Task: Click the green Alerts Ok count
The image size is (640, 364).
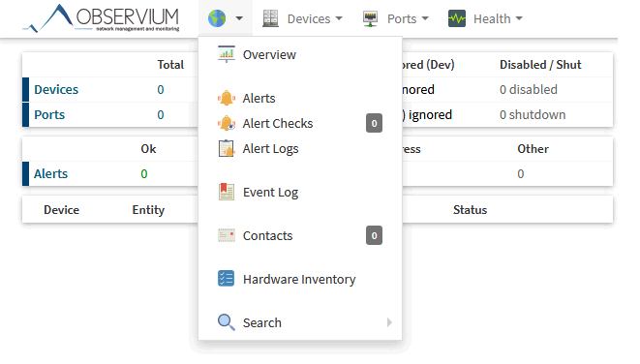Action: point(143,174)
